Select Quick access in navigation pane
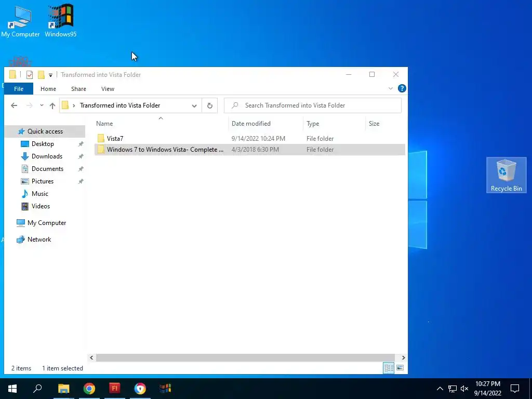The image size is (532, 399). click(45, 131)
